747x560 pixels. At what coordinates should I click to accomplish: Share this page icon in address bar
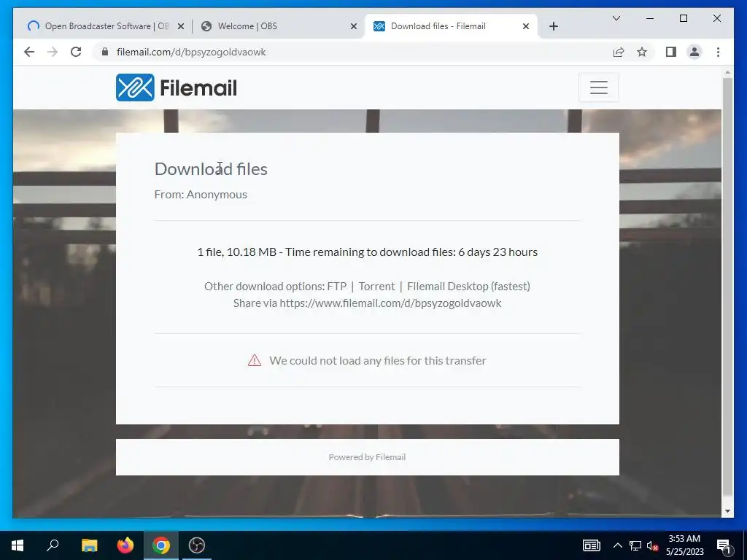619,52
